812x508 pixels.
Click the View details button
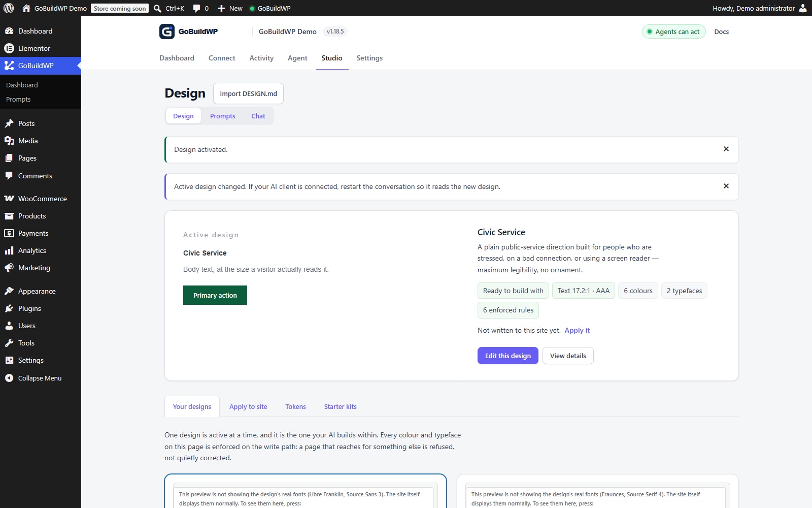coord(568,356)
